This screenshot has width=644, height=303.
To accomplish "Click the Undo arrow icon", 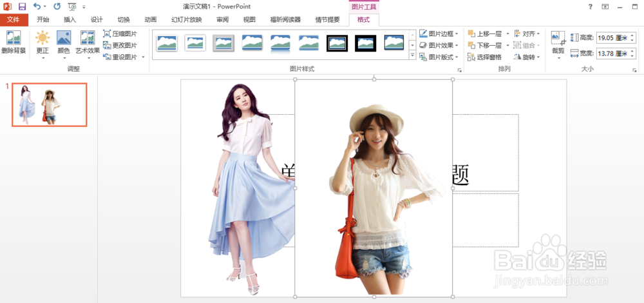I will pyautogui.click(x=37, y=6).
